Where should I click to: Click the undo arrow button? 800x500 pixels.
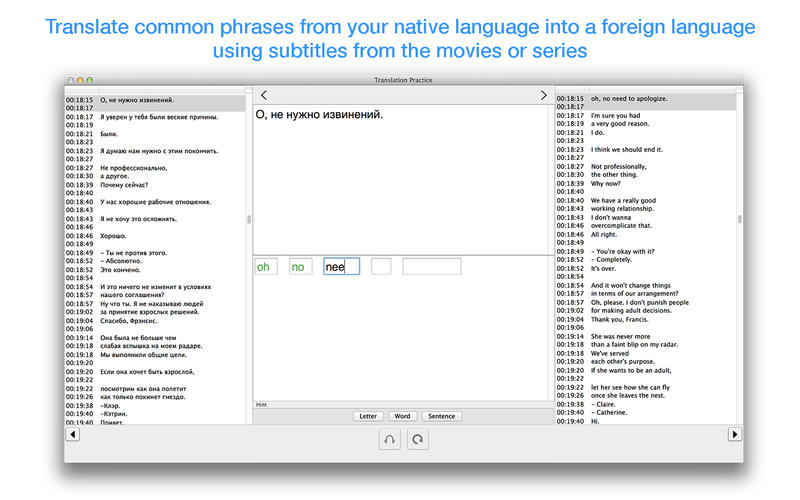[389, 439]
